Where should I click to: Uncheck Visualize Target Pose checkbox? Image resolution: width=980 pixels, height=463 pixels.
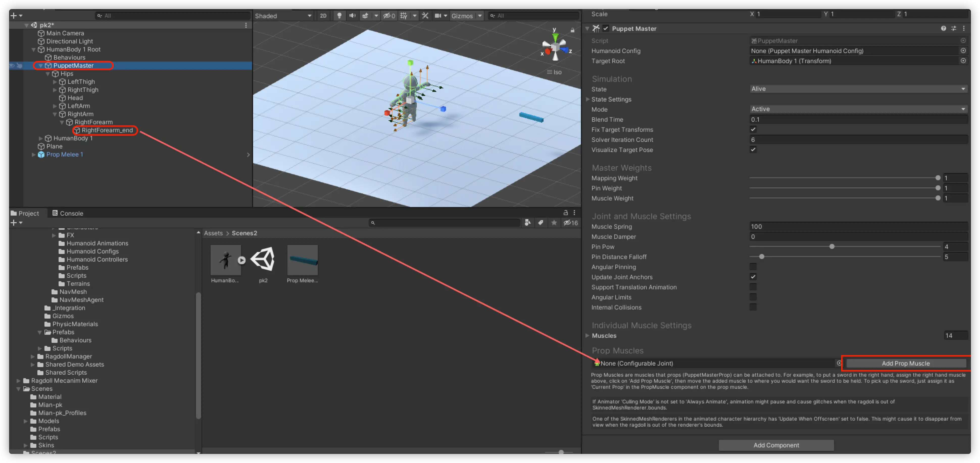point(753,150)
